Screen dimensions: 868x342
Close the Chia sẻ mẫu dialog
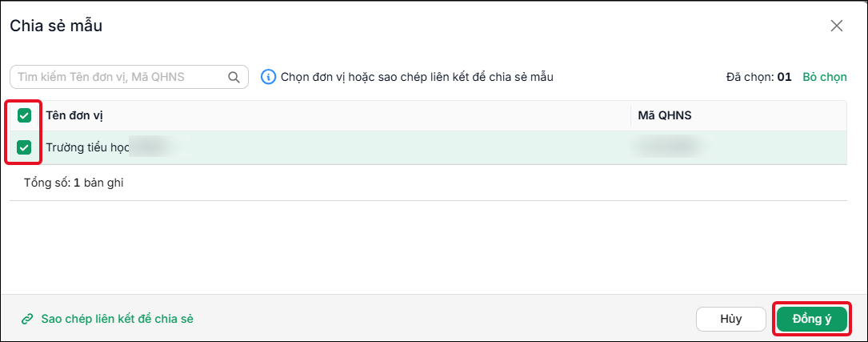[x=837, y=26]
